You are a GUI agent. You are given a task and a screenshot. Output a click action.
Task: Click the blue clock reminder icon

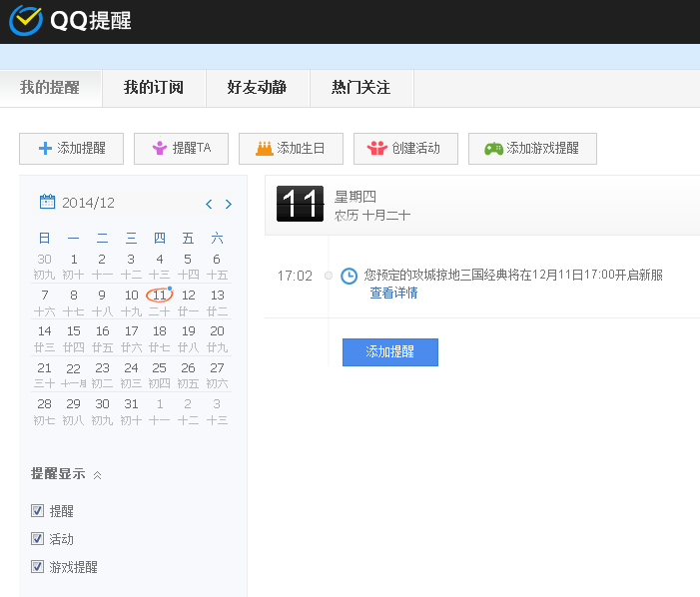point(349,276)
